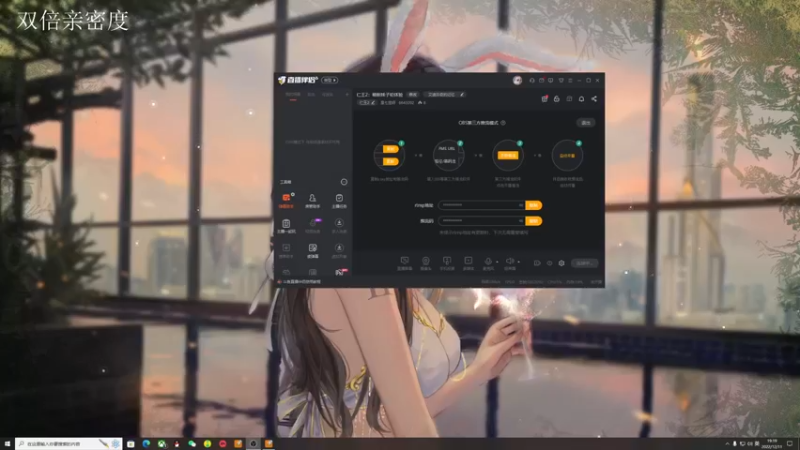Image resolution: width=800 pixels, height=450 pixels.
Task: Copy the rtmp address
Action: [534, 205]
